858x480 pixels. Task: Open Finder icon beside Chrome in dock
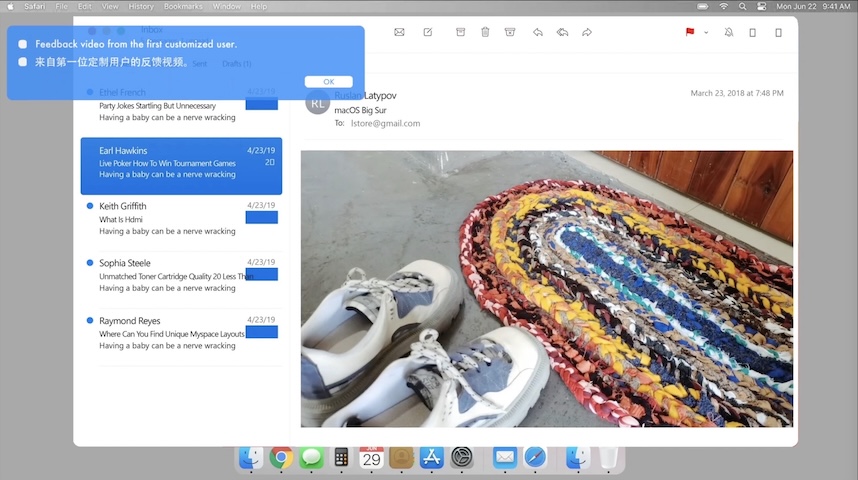pyautogui.click(x=251, y=458)
